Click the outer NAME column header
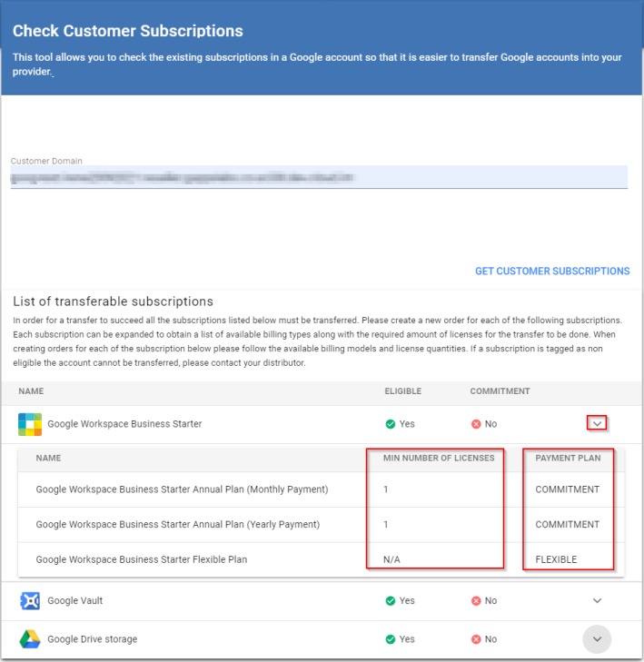The height and width of the screenshot is (662, 644). (x=31, y=391)
